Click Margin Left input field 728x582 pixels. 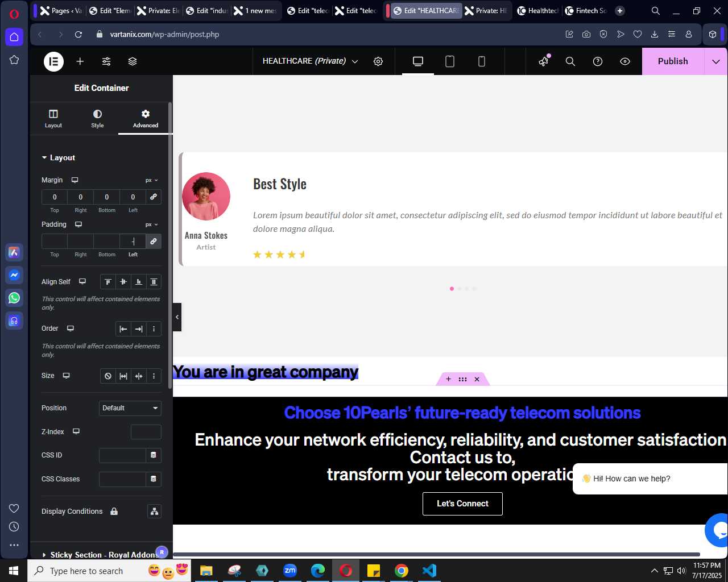133,197
